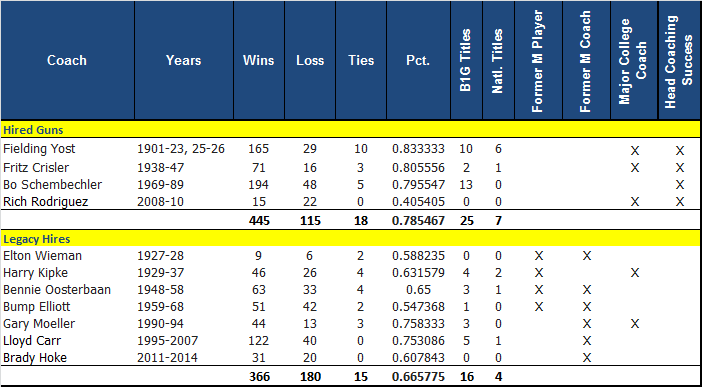Click the Legacy Hires B1G Titles total 16
The width and height of the screenshot is (702, 387).
[467, 377]
